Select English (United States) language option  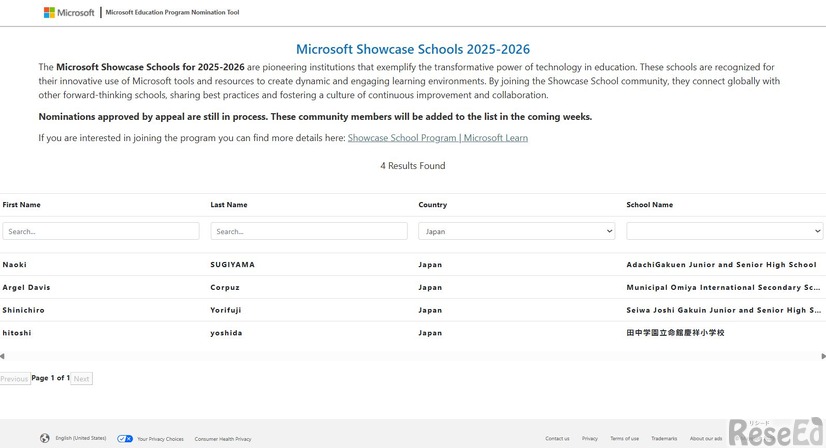coord(81,438)
